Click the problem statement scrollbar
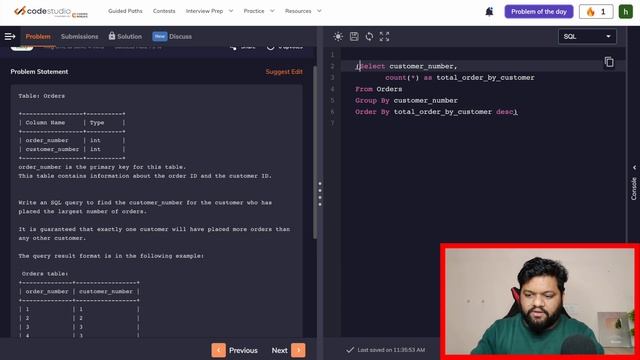The width and height of the screenshot is (640, 360). click(315, 152)
